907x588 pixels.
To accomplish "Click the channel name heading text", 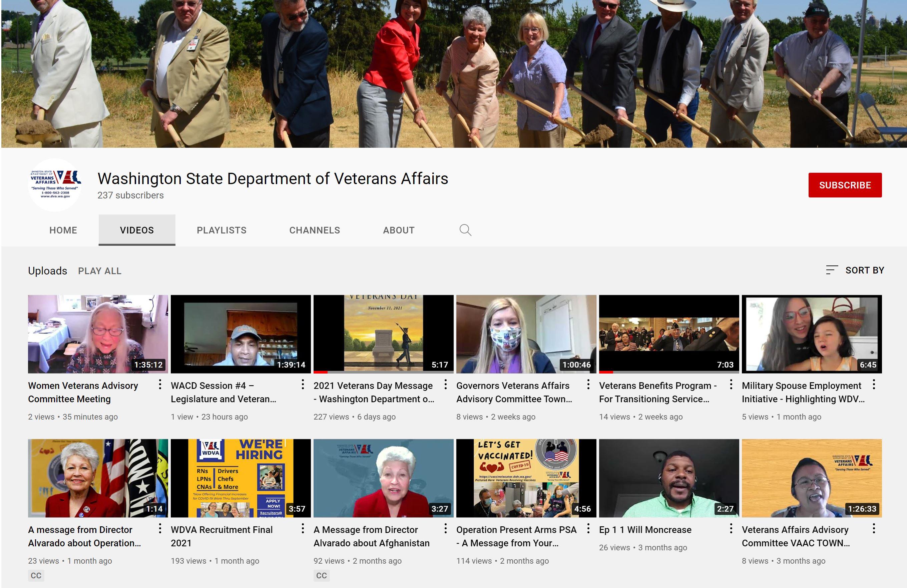I will (x=273, y=179).
